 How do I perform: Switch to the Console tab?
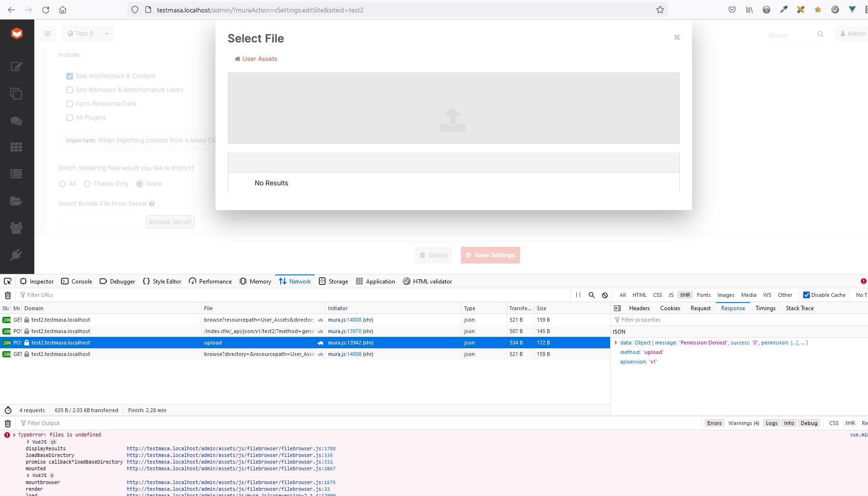77,281
